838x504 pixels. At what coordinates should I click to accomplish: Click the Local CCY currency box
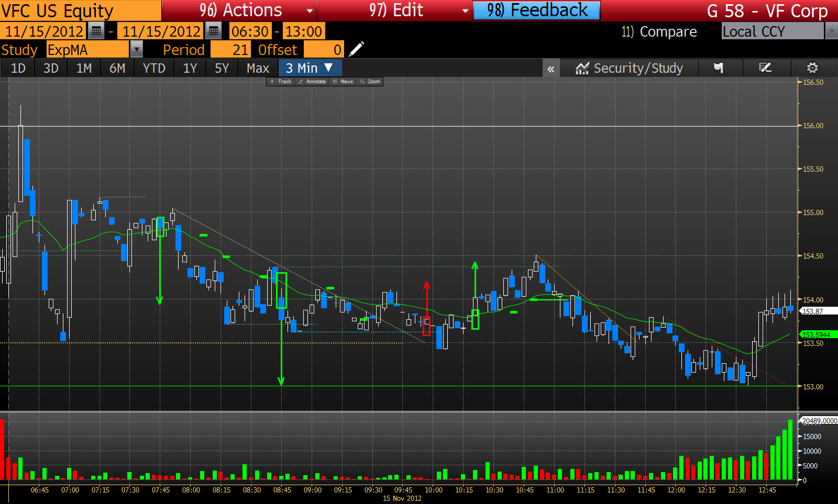point(773,31)
